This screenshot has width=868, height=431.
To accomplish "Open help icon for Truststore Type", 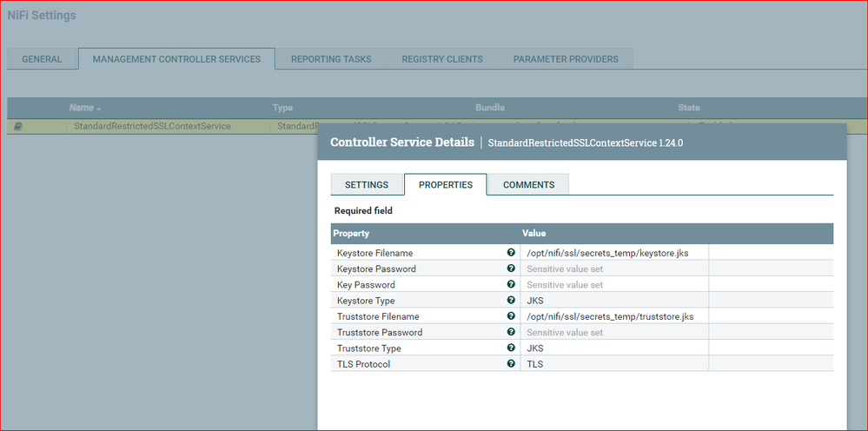I will pyautogui.click(x=511, y=348).
